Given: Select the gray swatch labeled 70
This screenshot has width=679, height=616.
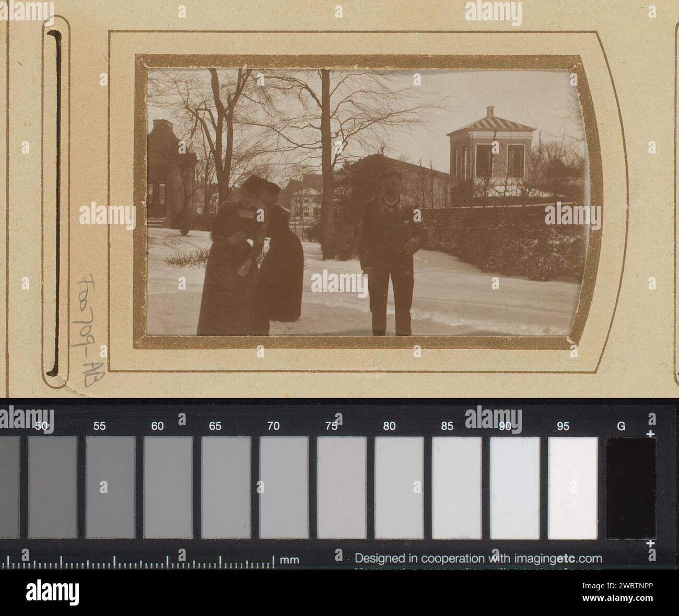Looking at the screenshot, I should [284, 487].
